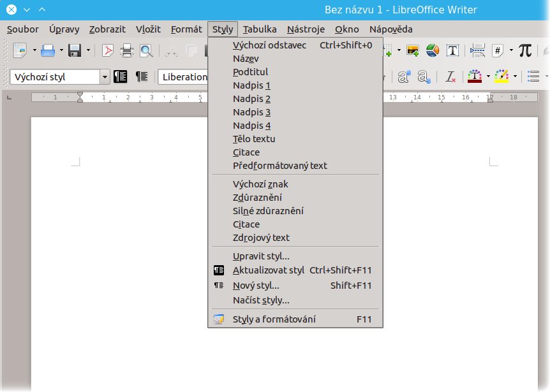Choose Výchozí odstavec style

295,45
